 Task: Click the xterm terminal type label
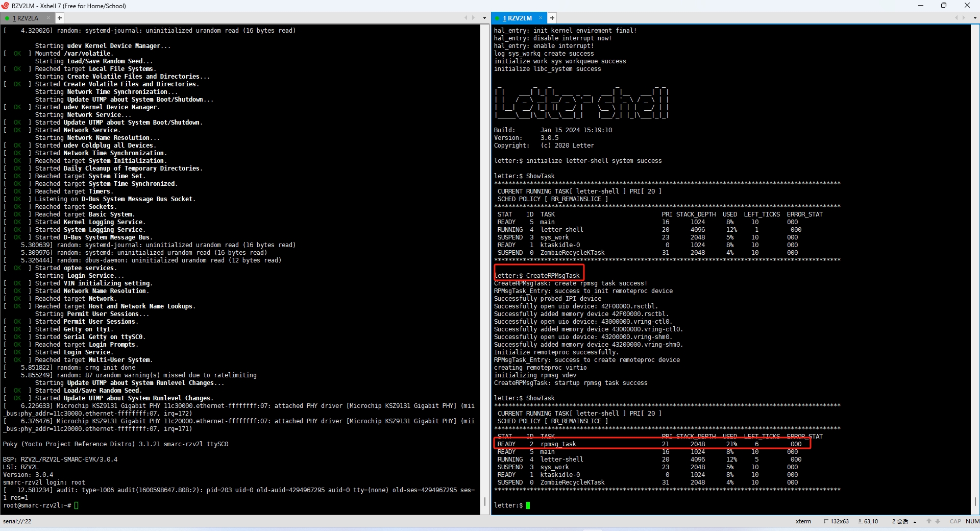pos(803,521)
